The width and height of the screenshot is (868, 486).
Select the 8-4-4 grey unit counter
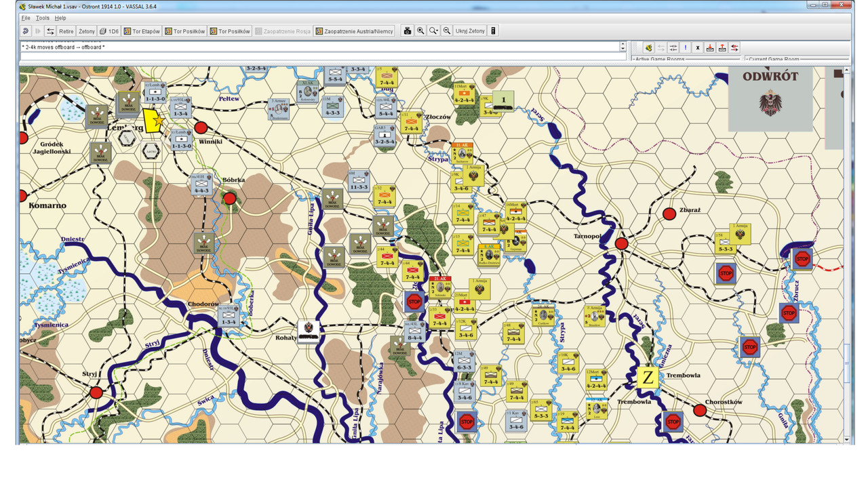414,331
